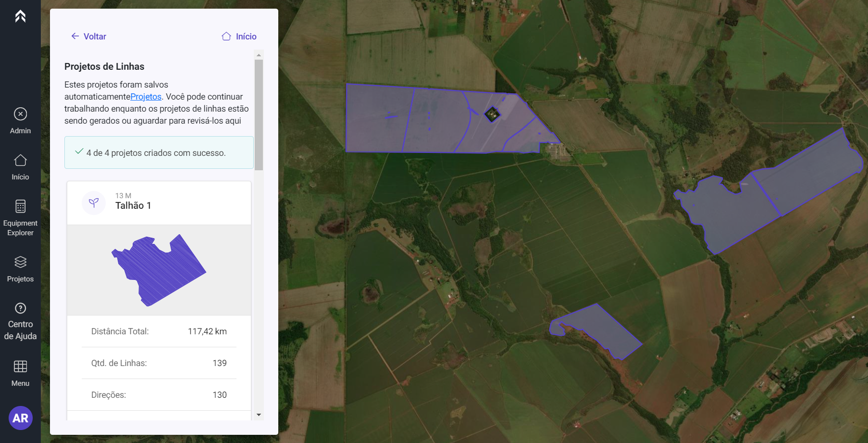Click the AR user avatar
This screenshot has height=443, width=868.
(x=20, y=418)
